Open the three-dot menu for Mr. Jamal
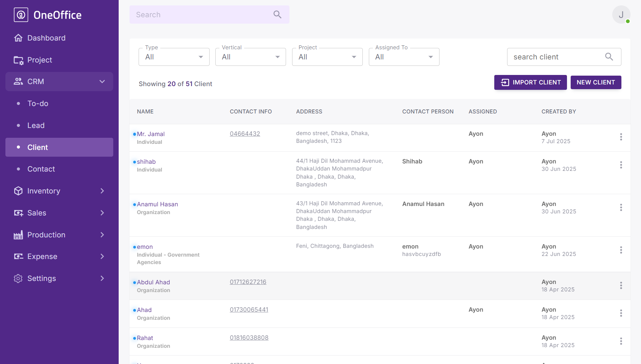The height and width of the screenshot is (364, 641). click(x=621, y=137)
